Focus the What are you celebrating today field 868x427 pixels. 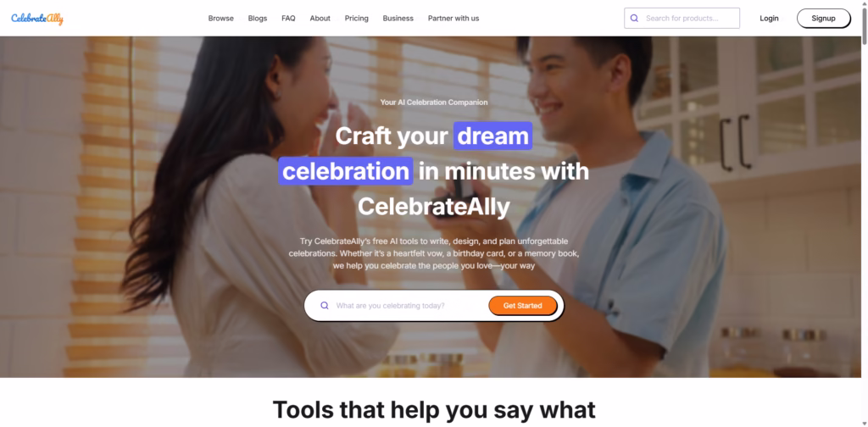(x=409, y=305)
